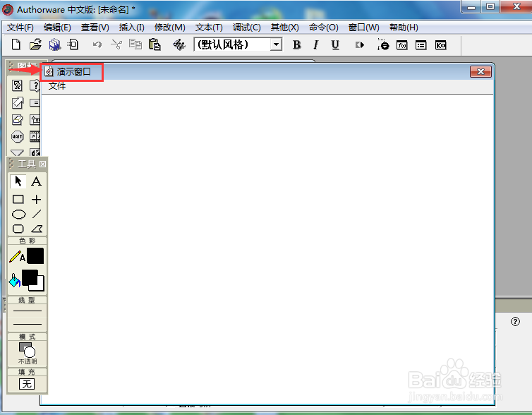Open the default style dropdown arrow
Image resolution: width=532 pixels, height=415 pixels.
(276, 44)
